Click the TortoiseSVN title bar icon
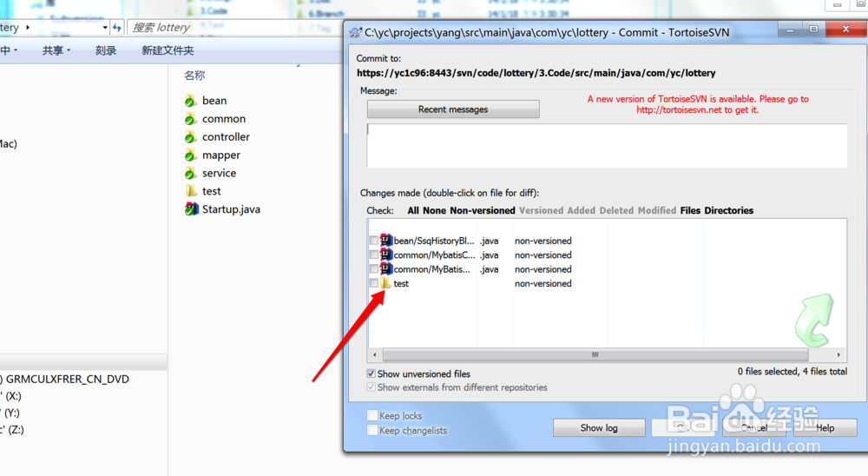 pyautogui.click(x=355, y=33)
